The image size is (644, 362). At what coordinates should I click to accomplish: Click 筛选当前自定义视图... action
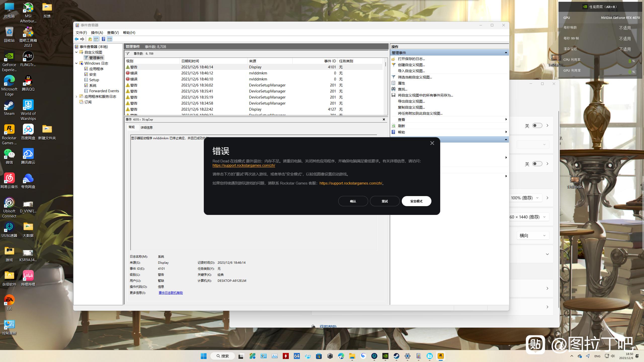tap(415, 77)
